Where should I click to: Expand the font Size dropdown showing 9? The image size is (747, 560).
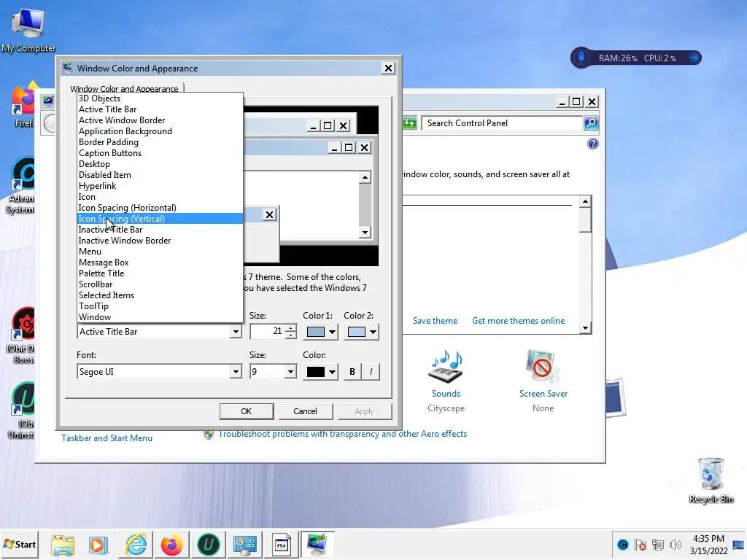pyautogui.click(x=290, y=372)
